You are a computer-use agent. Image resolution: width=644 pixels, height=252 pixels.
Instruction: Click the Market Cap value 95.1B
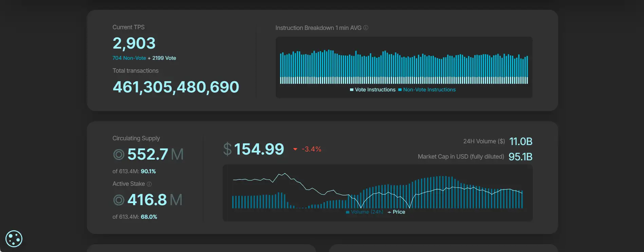pos(520,157)
